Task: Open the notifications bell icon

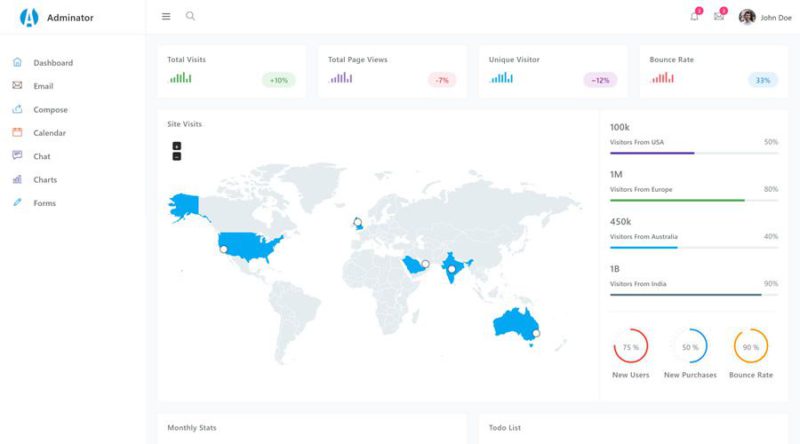Action: pos(694,16)
